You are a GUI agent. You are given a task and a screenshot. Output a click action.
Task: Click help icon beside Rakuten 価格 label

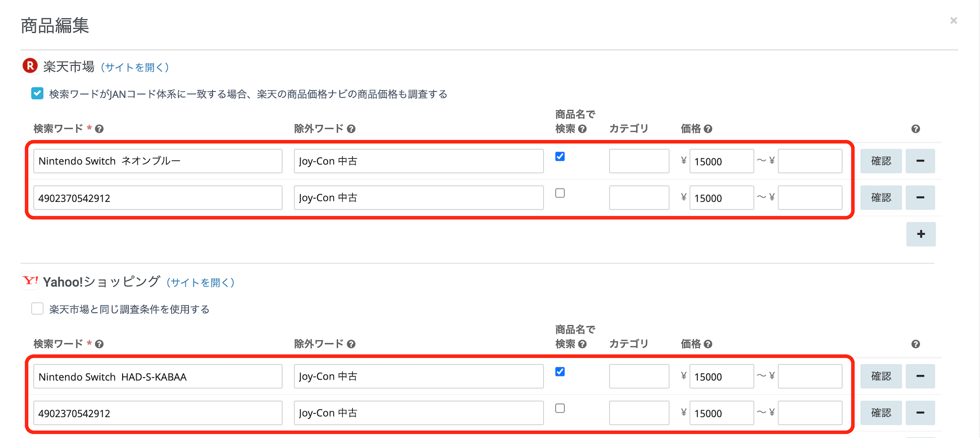pos(708,129)
